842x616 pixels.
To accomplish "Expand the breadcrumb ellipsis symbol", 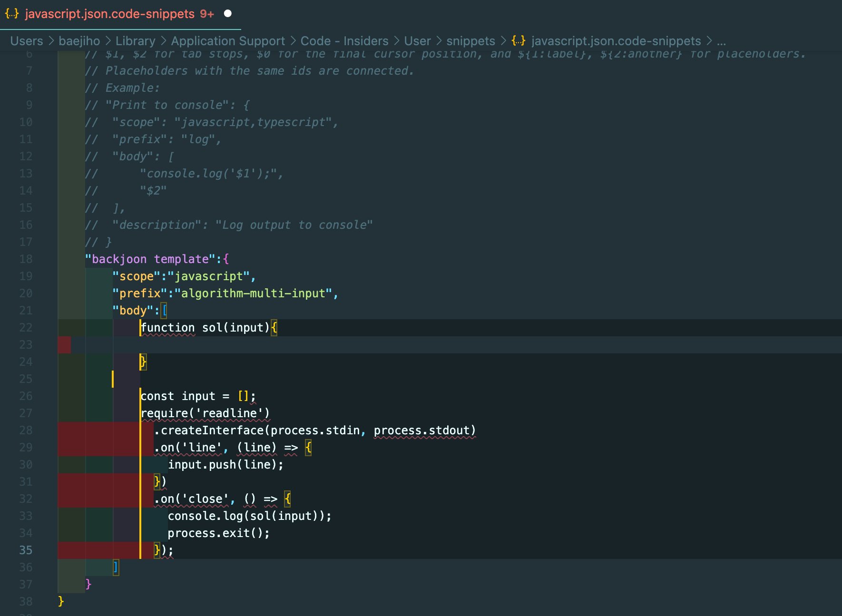I will pyautogui.click(x=722, y=41).
